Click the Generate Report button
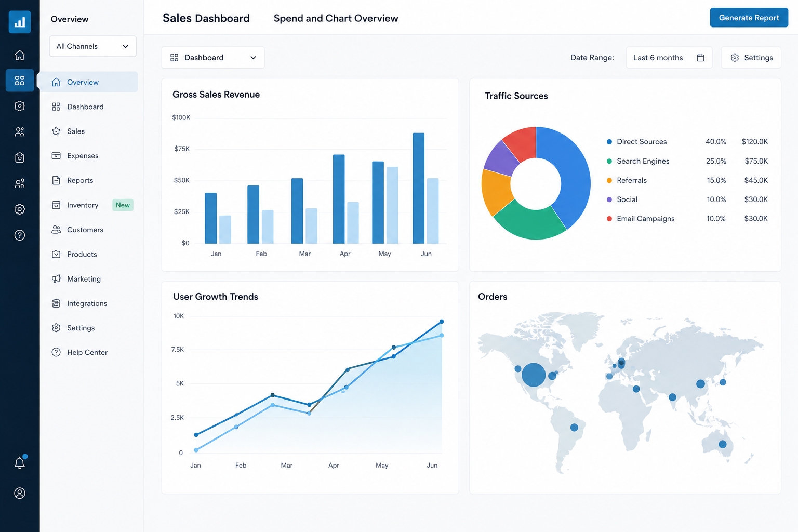Image resolution: width=798 pixels, height=532 pixels. 749,18
